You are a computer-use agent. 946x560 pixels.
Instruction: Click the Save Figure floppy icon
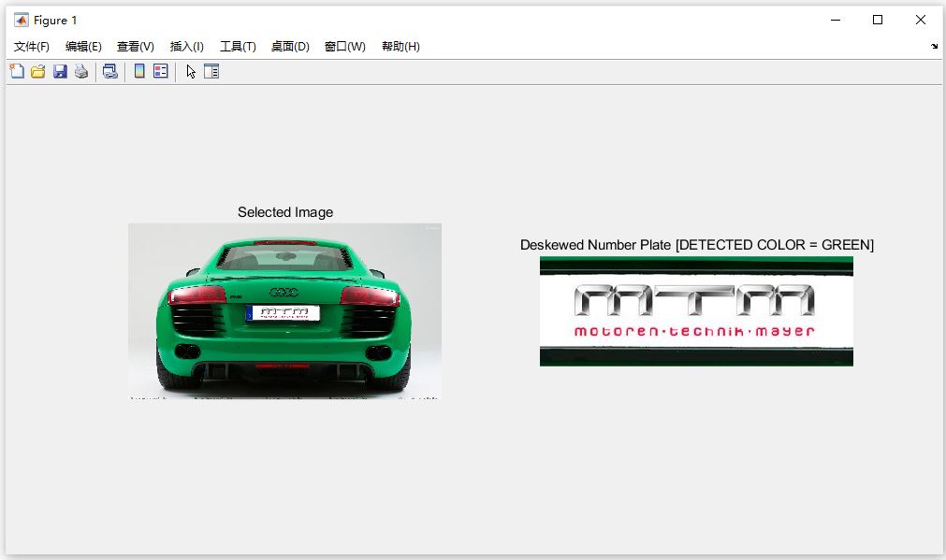click(60, 72)
